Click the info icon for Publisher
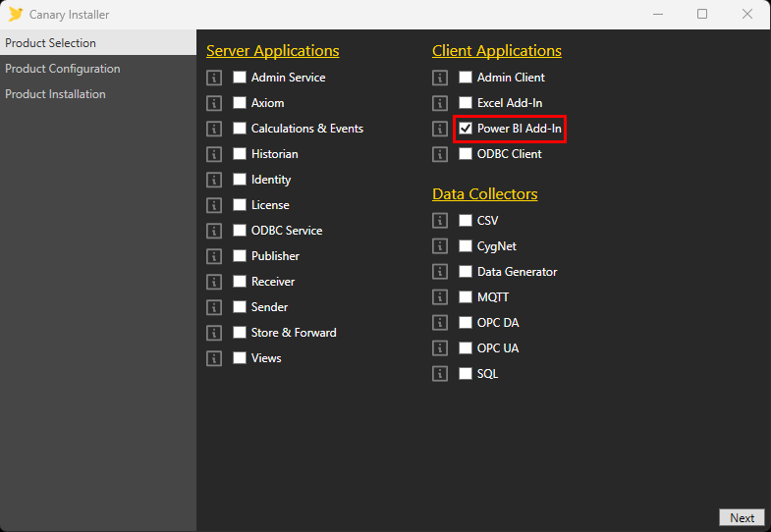 coord(214,256)
